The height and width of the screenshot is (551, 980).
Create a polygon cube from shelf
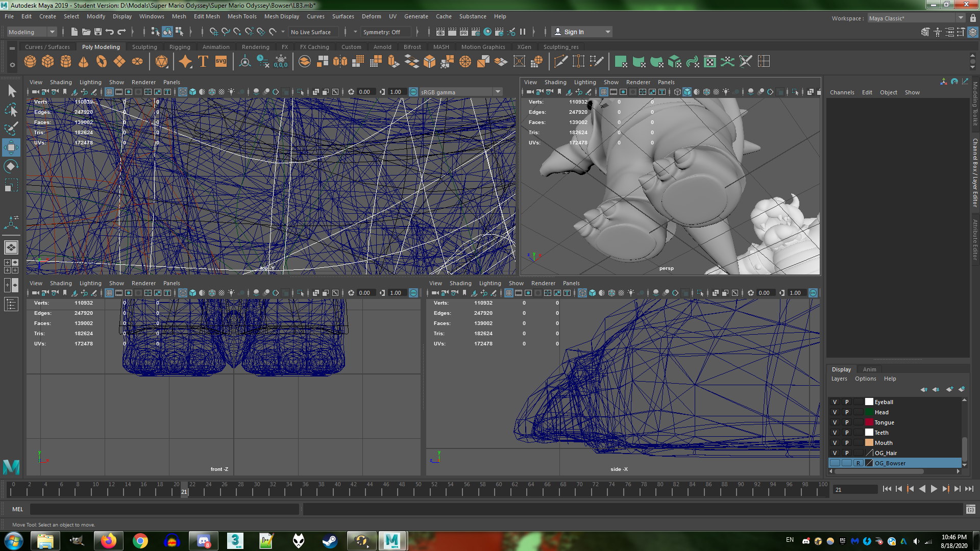pos(48,62)
